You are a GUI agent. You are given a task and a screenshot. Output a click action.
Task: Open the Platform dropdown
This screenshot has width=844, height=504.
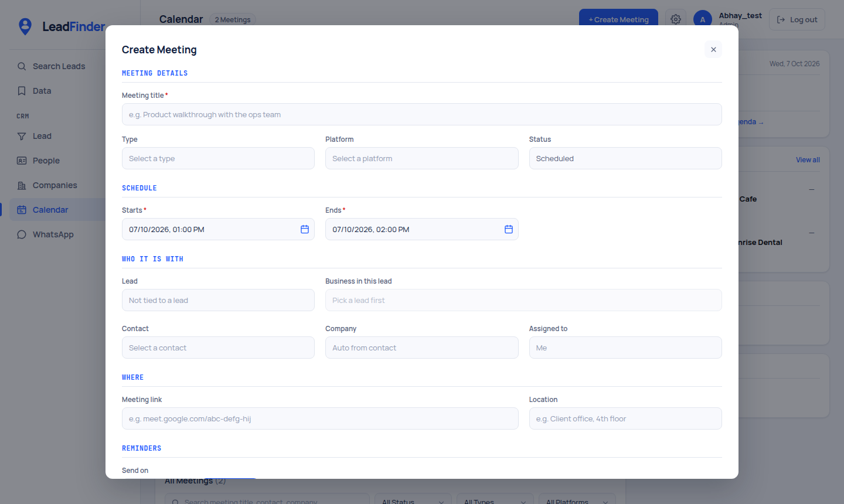422,158
